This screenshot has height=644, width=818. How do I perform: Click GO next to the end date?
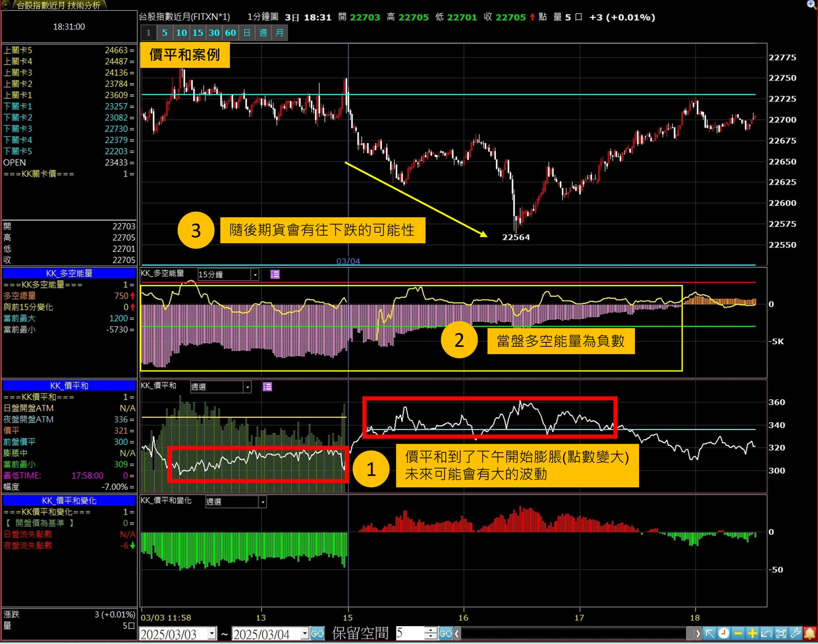coord(317,633)
